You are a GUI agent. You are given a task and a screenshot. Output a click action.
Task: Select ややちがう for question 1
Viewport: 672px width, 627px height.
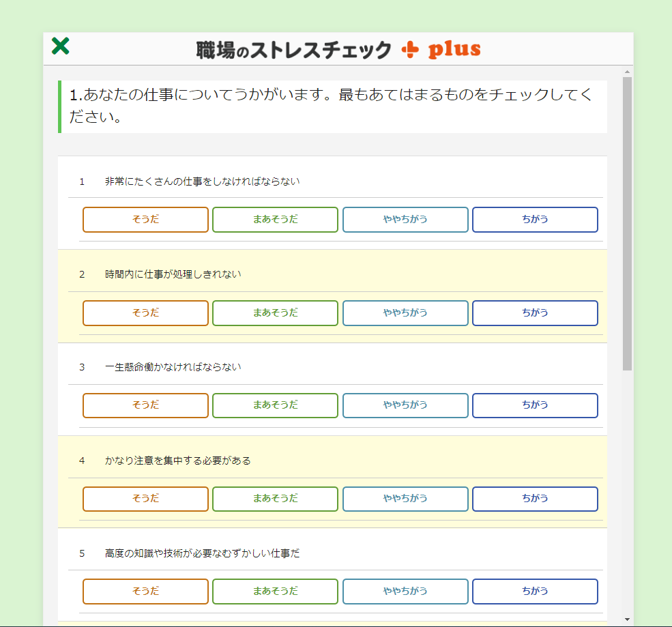[405, 220]
